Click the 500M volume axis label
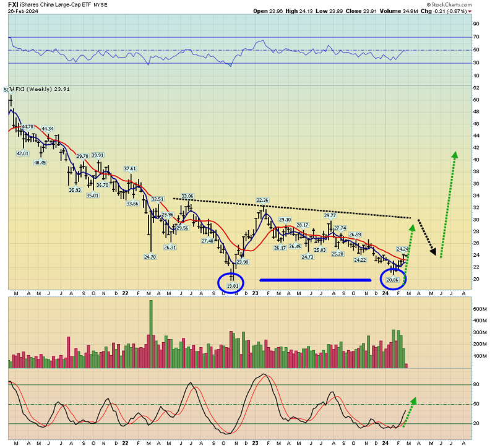Viewport: 495px width, 448px height. point(480,309)
